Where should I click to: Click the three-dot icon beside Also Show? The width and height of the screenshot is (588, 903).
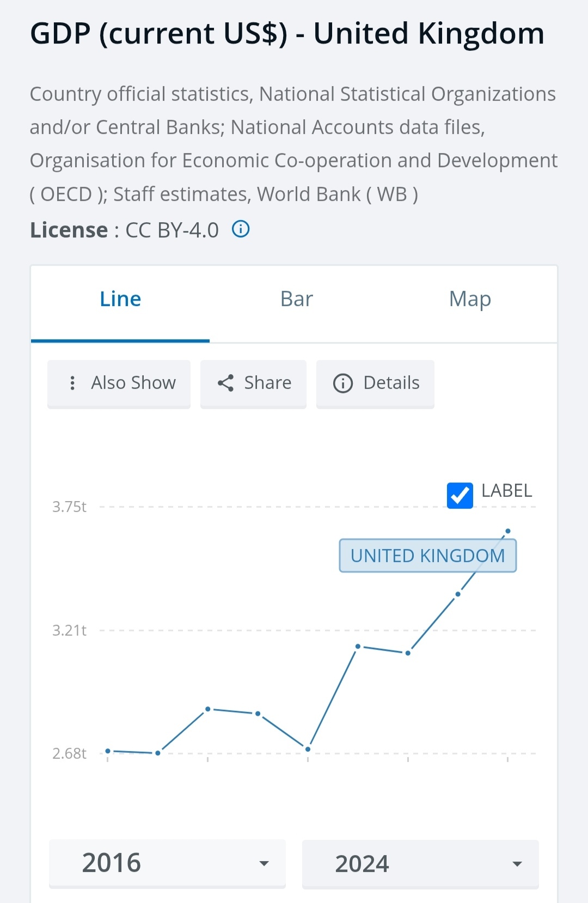click(x=72, y=383)
